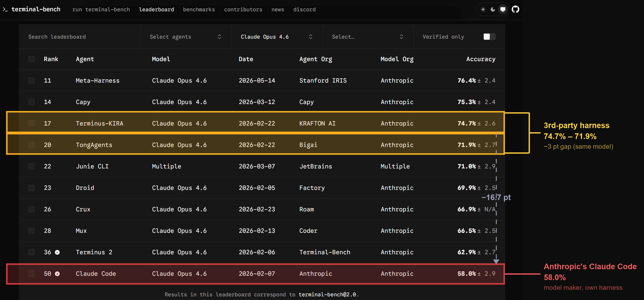The height and width of the screenshot is (300, 644).
Task: Click verified badge next to rank 36
Action: pyautogui.click(x=57, y=252)
